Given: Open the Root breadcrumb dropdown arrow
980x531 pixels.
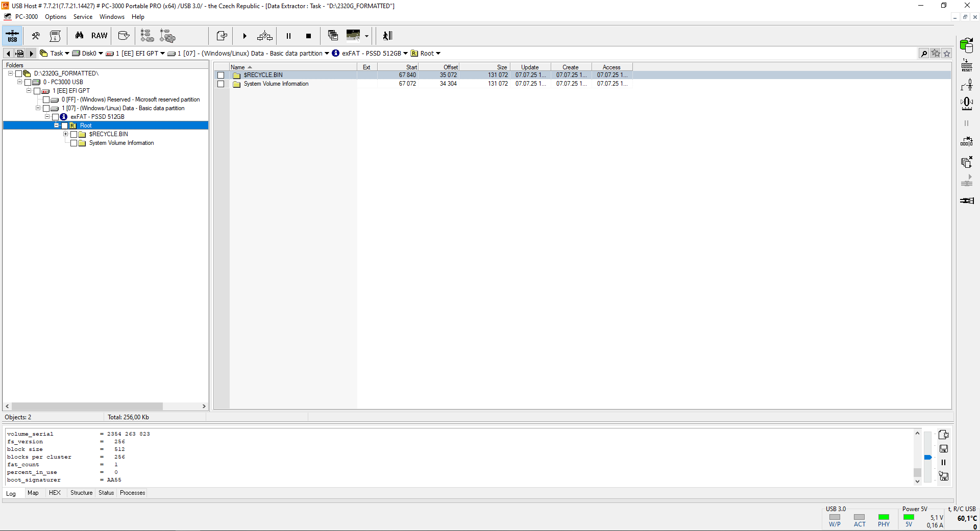Looking at the screenshot, I should coord(438,54).
